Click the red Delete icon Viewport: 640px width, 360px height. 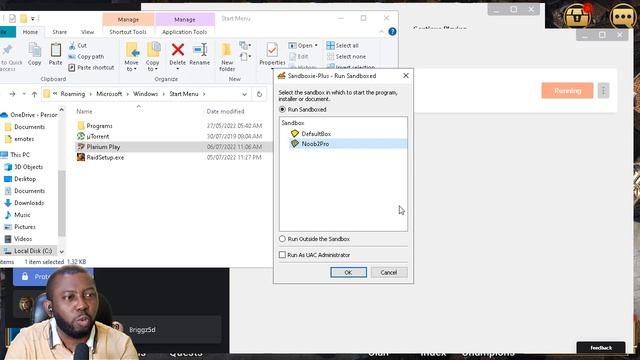[x=178, y=50]
